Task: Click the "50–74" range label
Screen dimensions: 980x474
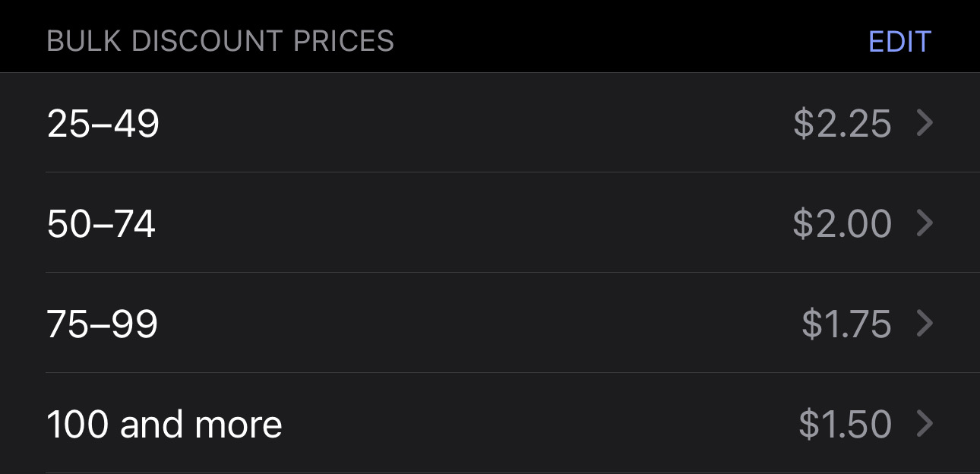Action: tap(101, 224)
